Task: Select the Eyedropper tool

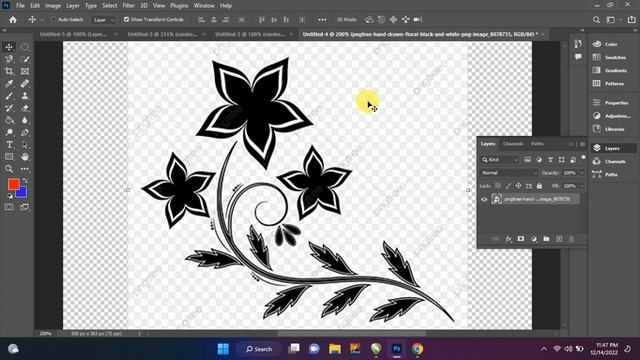Action: click(x=9, y=84)
